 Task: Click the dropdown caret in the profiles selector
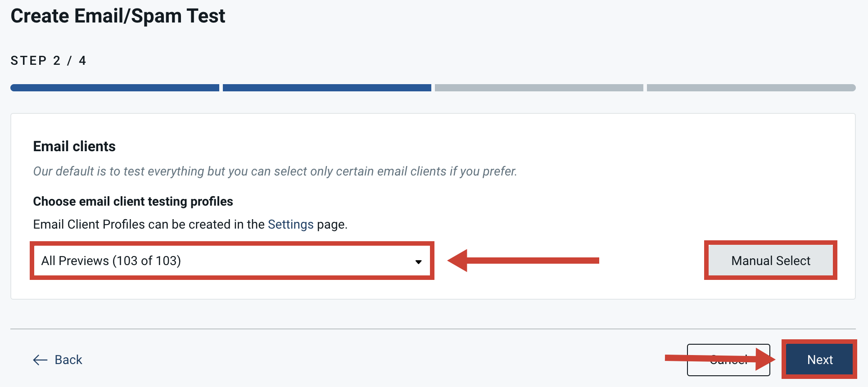pos(419,261)
